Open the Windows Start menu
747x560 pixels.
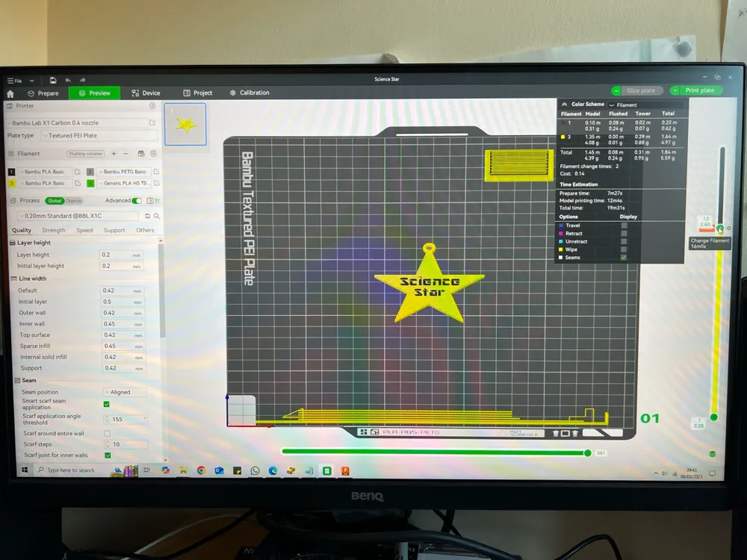point(25,470)
